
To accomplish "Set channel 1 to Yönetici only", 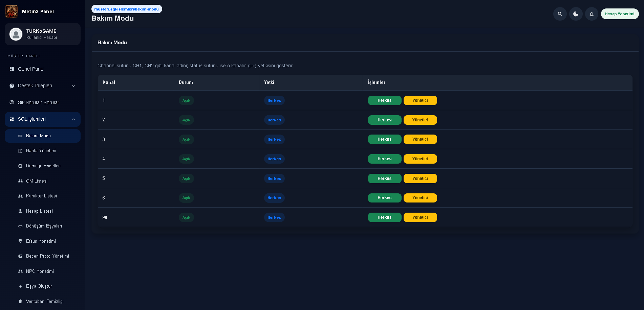I will pos(420,100).
